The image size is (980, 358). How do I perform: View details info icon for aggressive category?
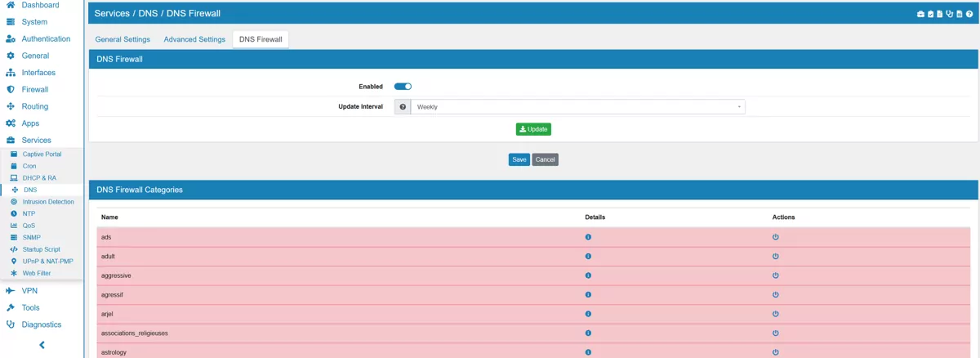pyautogui.click(x=588, y=275)
